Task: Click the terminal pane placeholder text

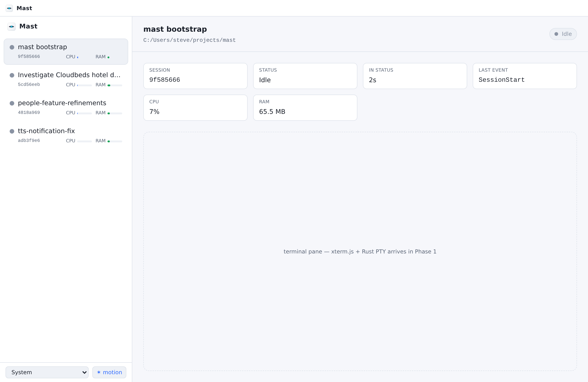Action: (360, 251)
